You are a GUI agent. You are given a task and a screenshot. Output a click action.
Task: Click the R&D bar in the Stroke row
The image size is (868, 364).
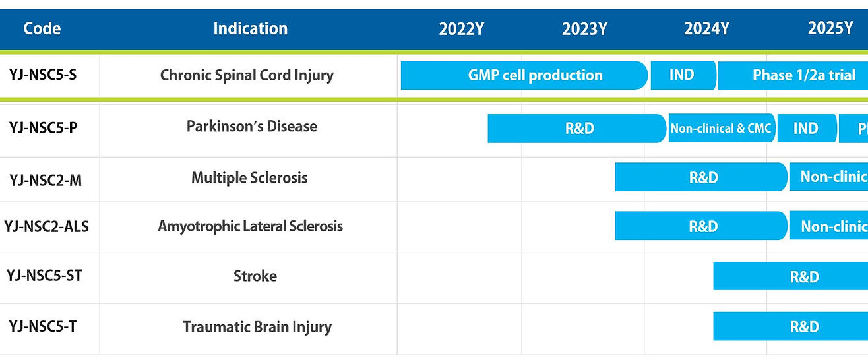[x=790, y=276]
